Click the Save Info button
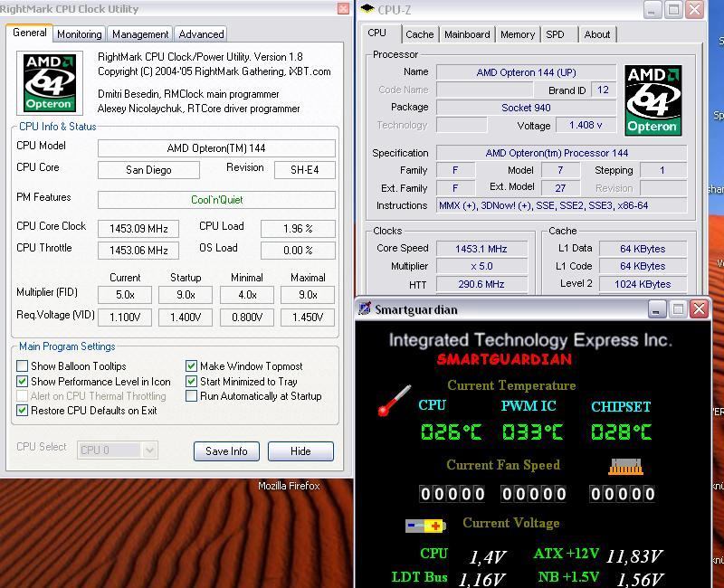Viewport: 724px width, 588px height. [x=226, y=450]
